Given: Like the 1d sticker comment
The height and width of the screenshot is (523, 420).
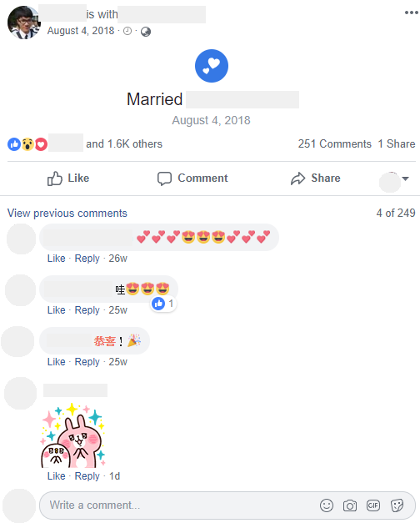Looking at the screenshot, I should pyautogui.click(x=56, y=476).
